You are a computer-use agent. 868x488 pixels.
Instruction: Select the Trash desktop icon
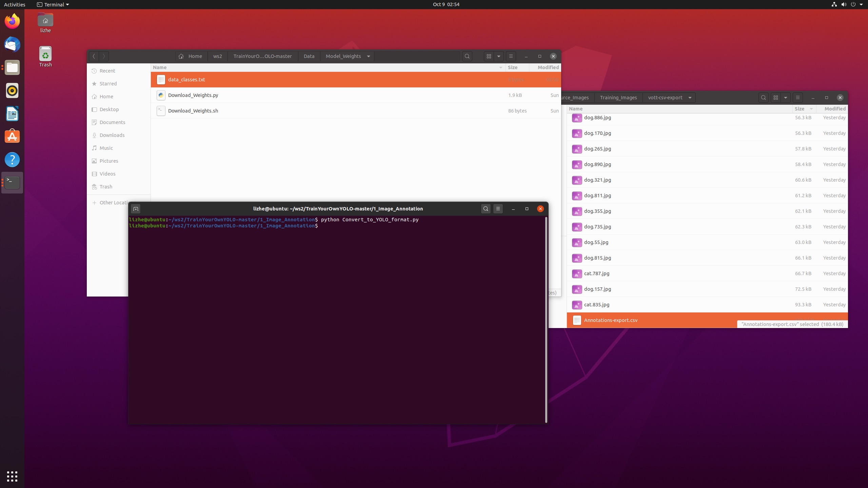[x=45, y=57]
